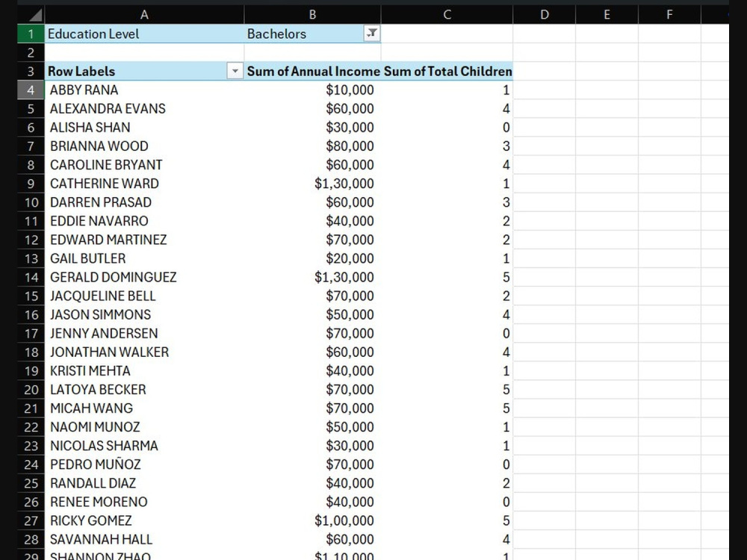The height and width of the screenshot is (560, 747).
Task: Click GAIL BUTLER's $20,000 income cell
Action: [x=312, y=258]
